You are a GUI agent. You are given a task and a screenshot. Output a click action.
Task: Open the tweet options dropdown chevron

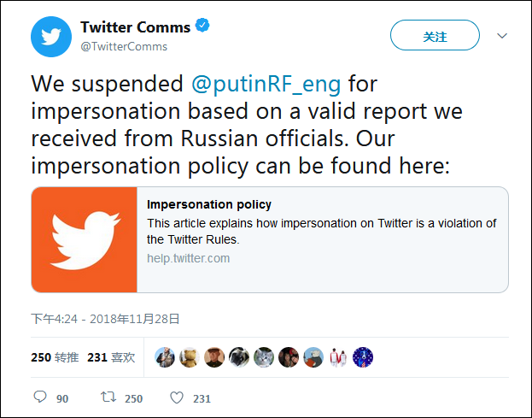click(502, 36)
